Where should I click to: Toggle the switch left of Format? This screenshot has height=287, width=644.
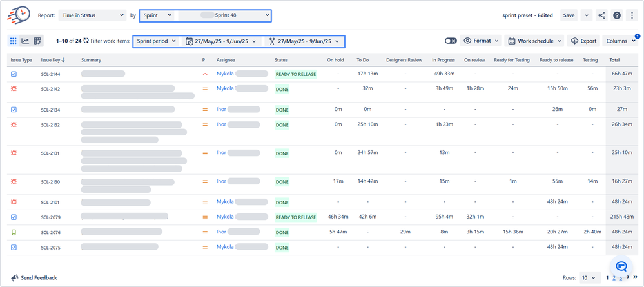tap(451, 41)
